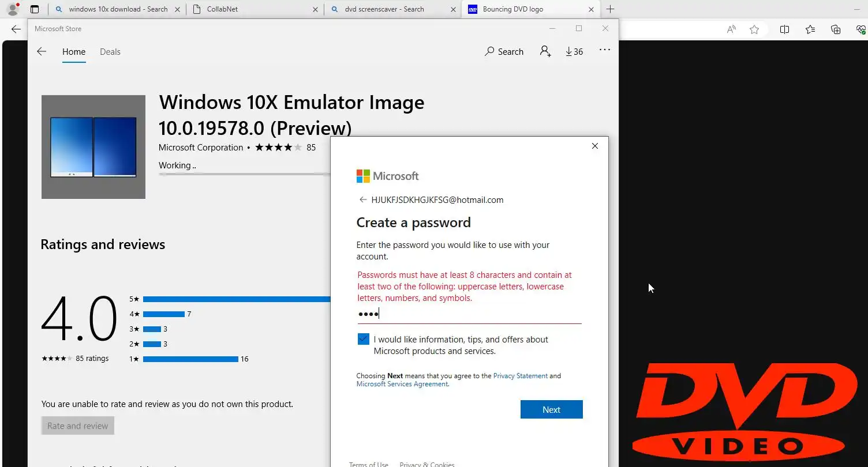Close the 'windows 10x download' tab

click(177, 9)
